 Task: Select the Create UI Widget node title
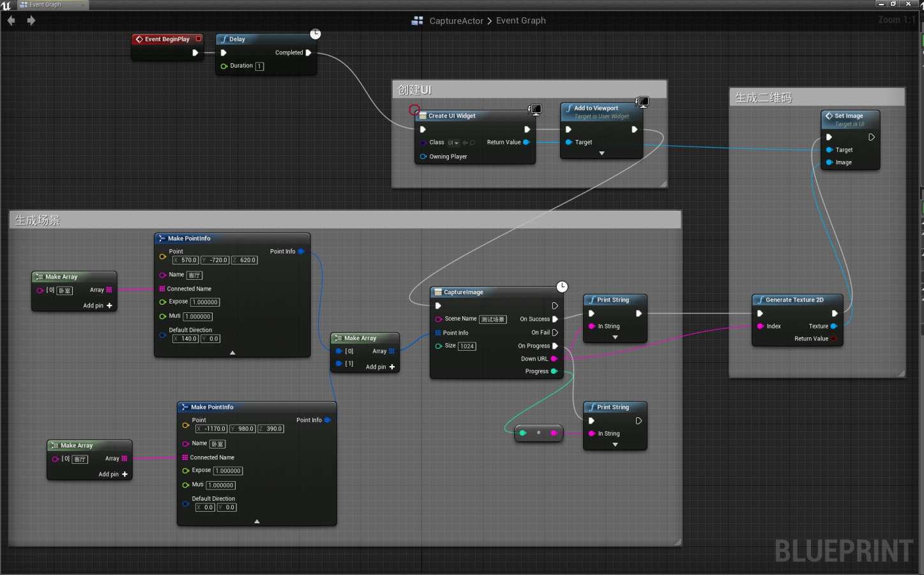[x=452, y=116]
